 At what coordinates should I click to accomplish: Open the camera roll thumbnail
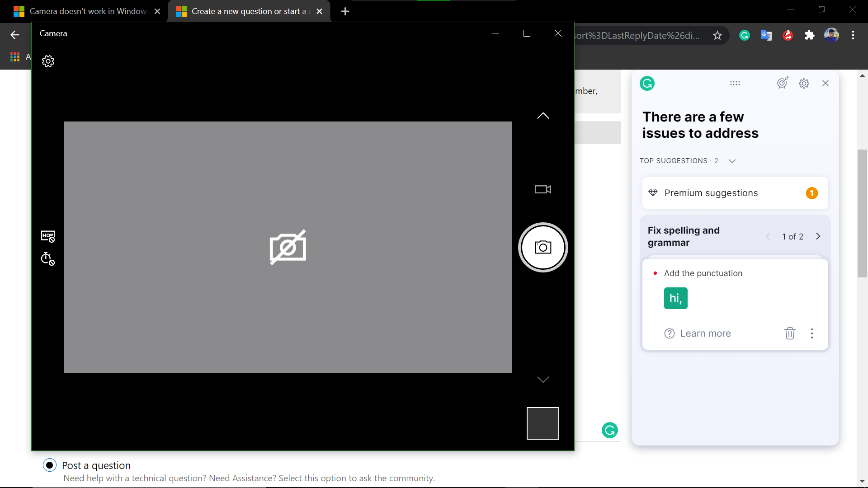542,423
